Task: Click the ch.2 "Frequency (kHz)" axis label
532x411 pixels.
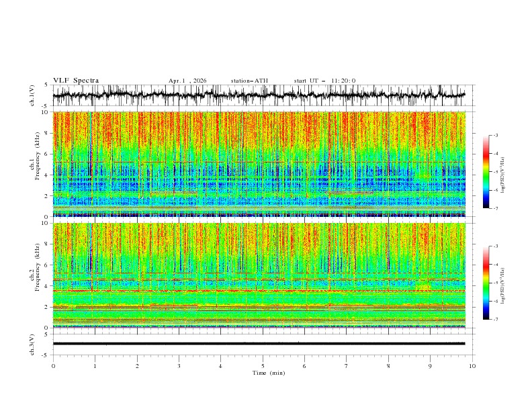Action: point(38,267)
